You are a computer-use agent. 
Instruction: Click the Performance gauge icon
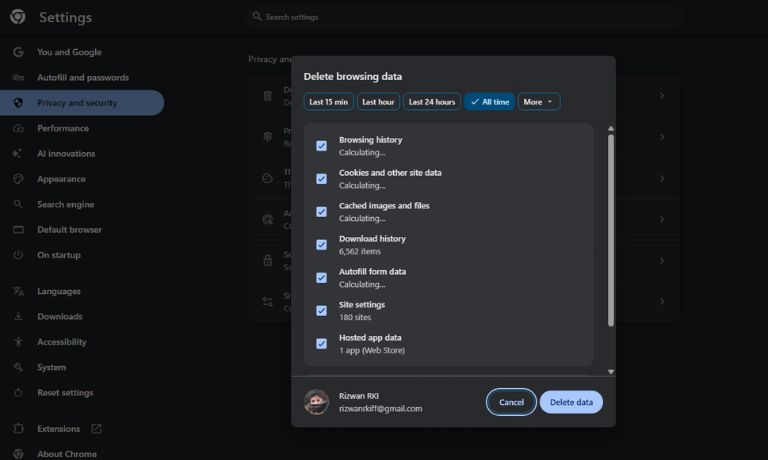(x=18, y=128)
